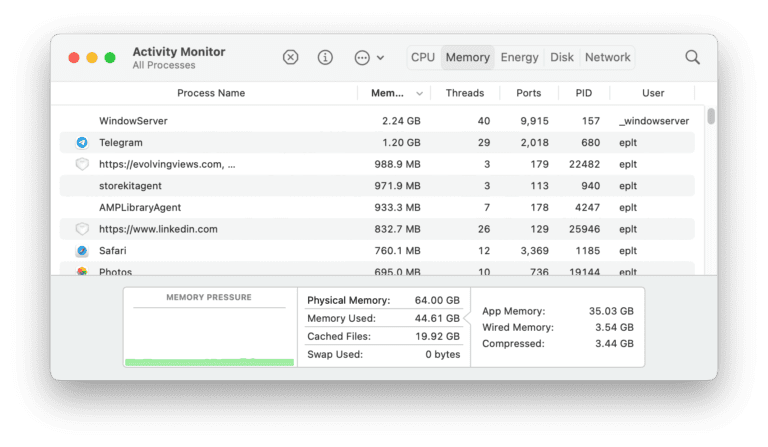
Task: Click the PID 22482 cell
Action: pyautogui.click(x=584, y=164)
